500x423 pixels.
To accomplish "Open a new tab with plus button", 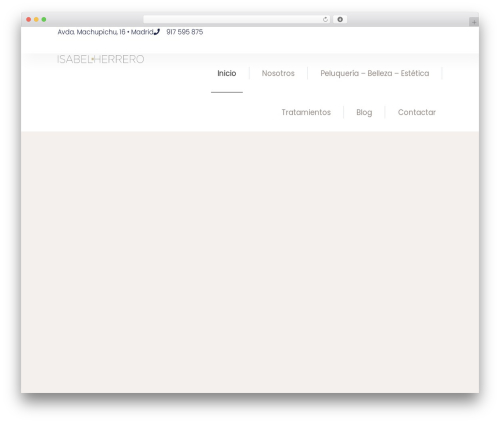I will pos(474,22).
